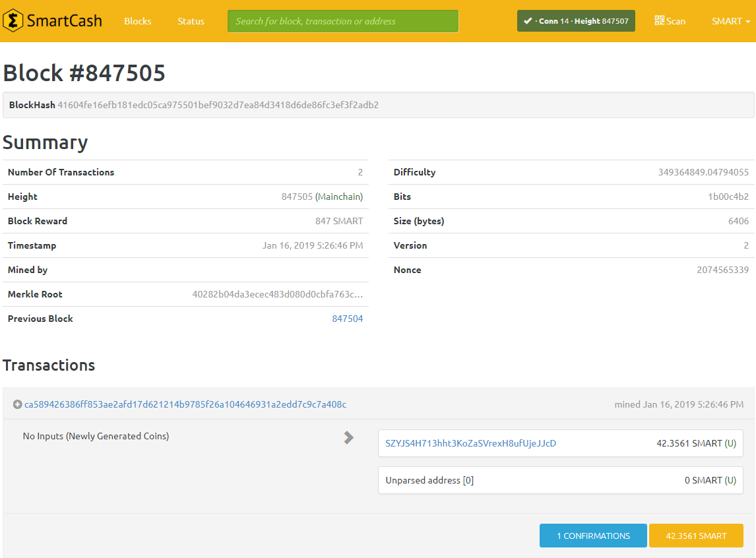Focus the block, transaction or address search field
Image resolution: width=756 pixels, height=558 pixels.
click(343, 21)
